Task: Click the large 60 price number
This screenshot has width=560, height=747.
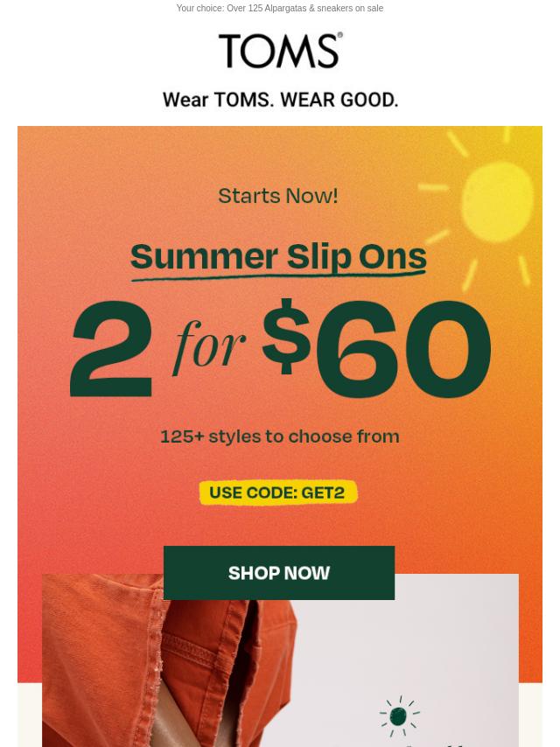Action: [x=403, y=349]
